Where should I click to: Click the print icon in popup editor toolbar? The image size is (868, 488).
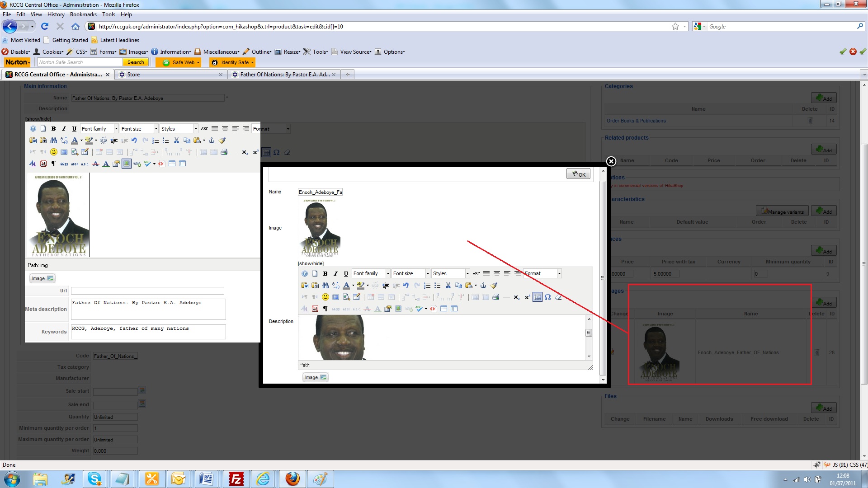[x=496, y=297]
